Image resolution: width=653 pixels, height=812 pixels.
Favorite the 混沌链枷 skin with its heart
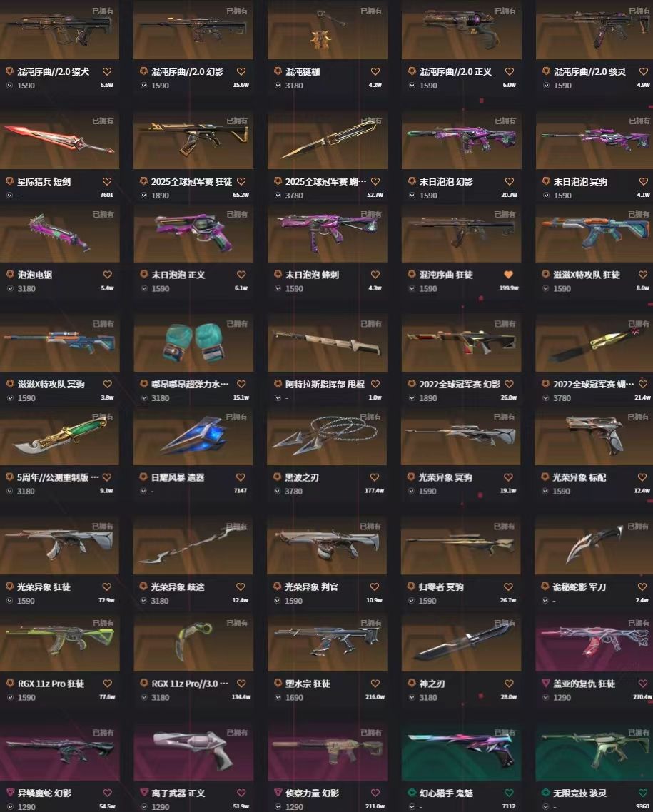(x=375, y=71)
